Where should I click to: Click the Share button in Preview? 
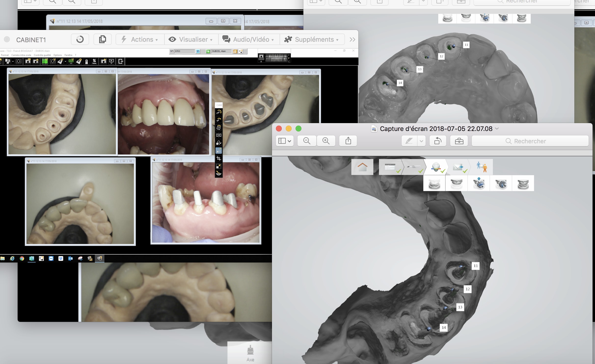tap(348, 141)
